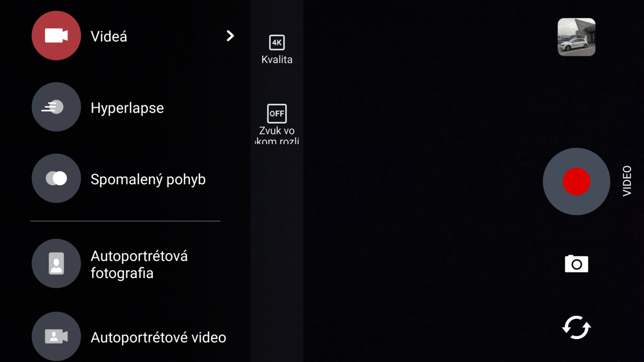Toggle the OFF high-resolution sound setting

click(x=277, y=113)
